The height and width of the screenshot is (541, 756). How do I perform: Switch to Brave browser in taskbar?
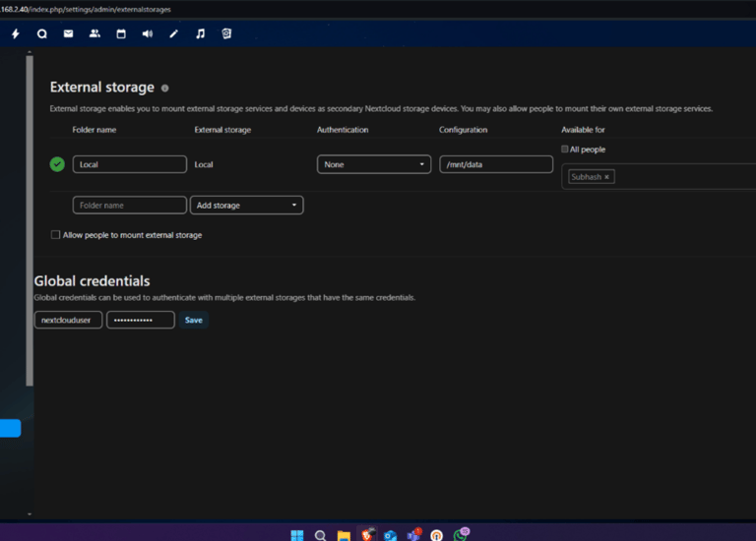pos(367,534)
